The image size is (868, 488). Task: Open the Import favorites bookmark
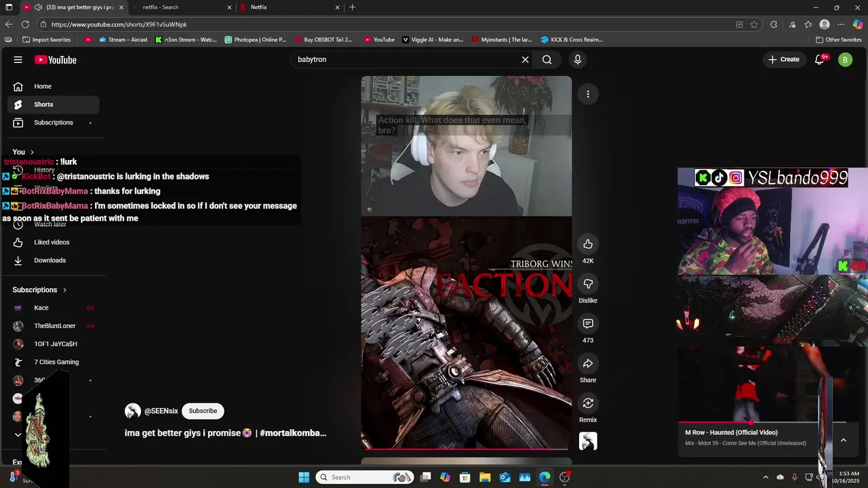tap(47, 39)
